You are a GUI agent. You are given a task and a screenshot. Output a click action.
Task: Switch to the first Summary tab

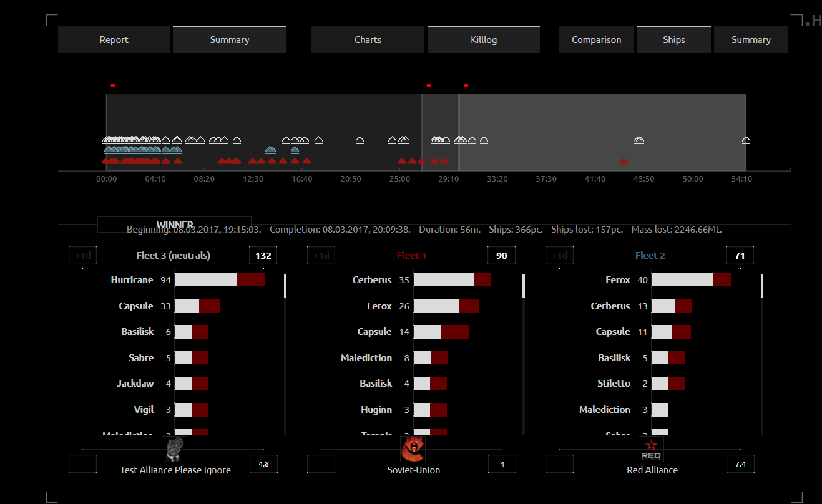tap(230, 40)
